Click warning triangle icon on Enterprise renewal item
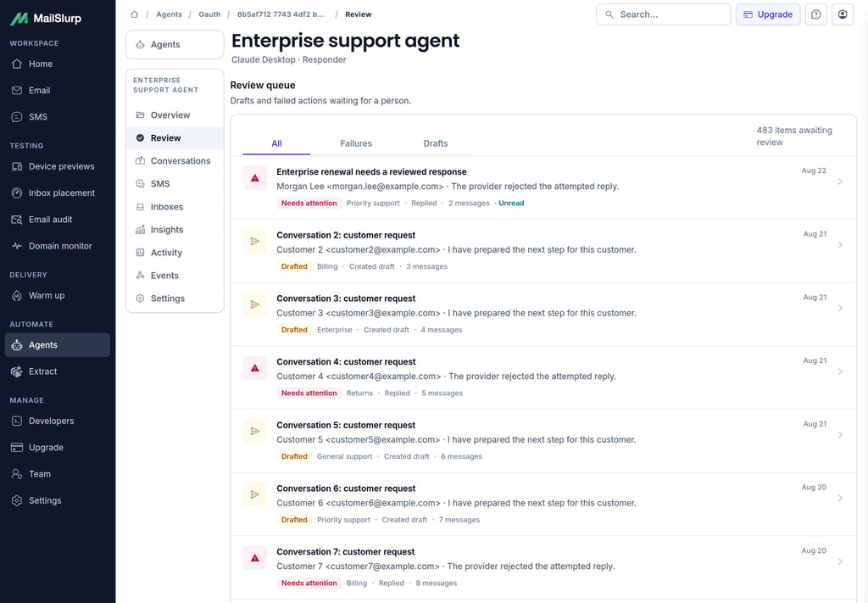This screenshot has width=868, height=603. [x=254, y=178]
